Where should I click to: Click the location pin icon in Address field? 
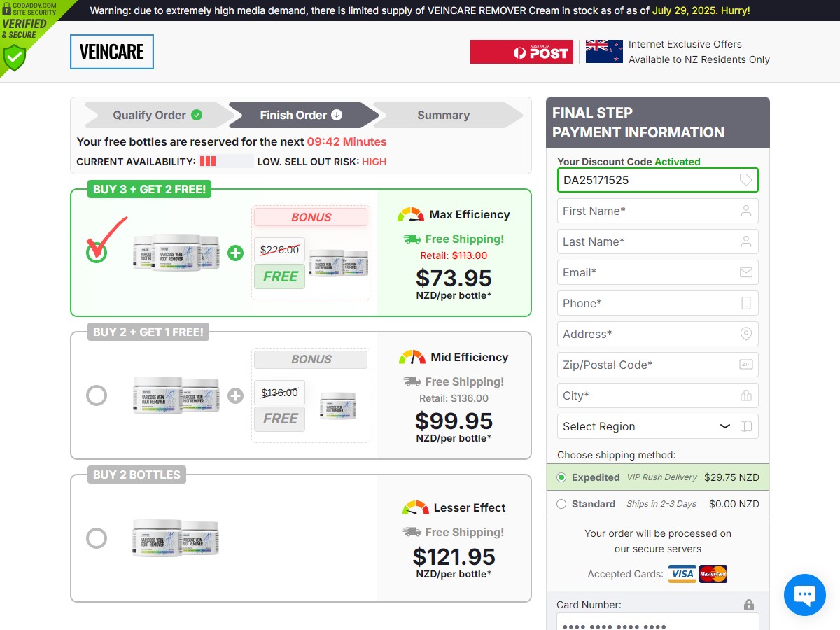746,334
